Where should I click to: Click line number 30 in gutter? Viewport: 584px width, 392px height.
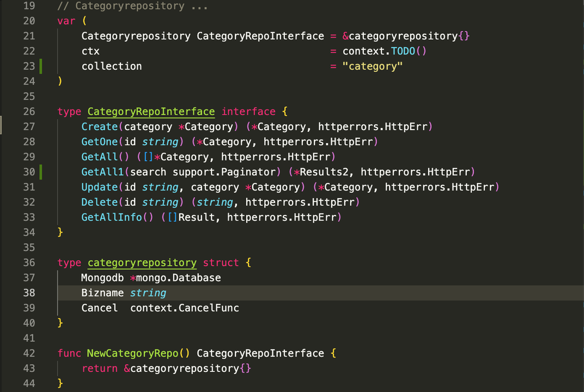tap(29, 172)
